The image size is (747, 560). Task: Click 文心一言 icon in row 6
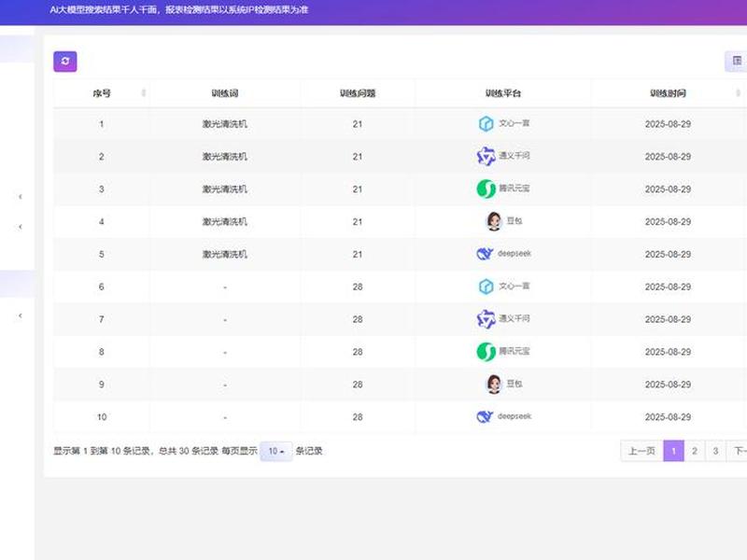pos(486,287)
